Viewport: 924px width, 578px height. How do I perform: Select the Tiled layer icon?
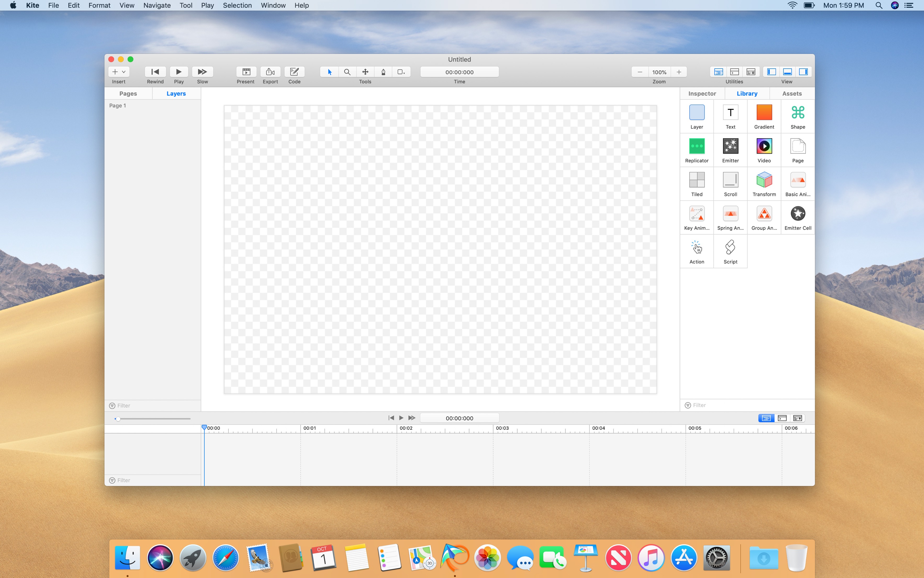coord(697,180)
